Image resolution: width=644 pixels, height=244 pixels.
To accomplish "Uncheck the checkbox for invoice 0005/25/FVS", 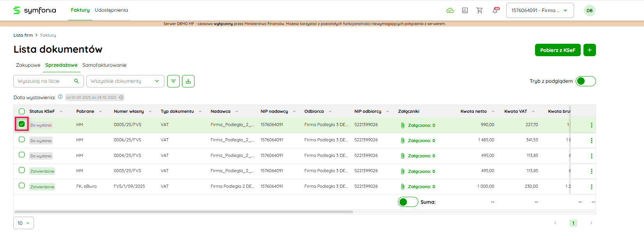I will (x=22, y=124).
